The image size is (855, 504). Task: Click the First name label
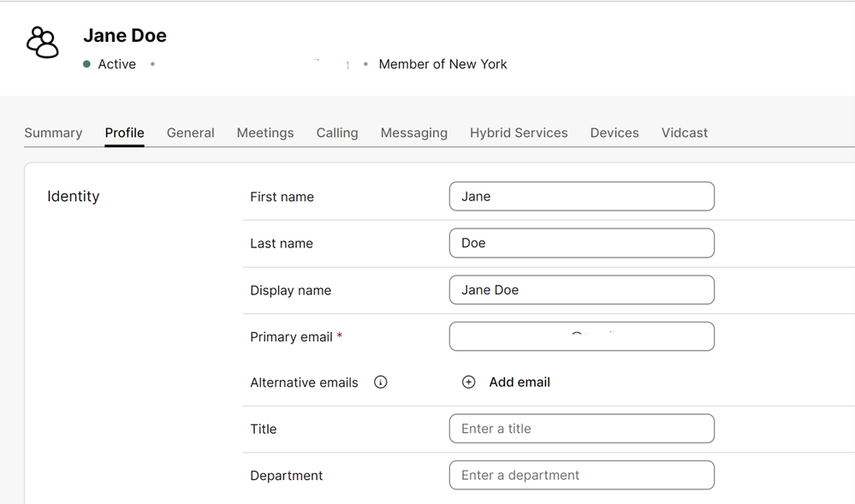(x=282, y=197)
